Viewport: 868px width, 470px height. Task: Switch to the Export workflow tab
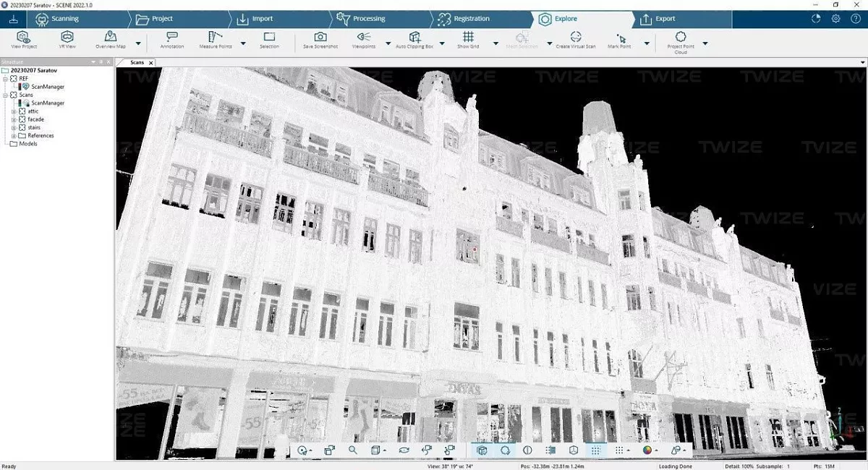click(x=665, y=19)
